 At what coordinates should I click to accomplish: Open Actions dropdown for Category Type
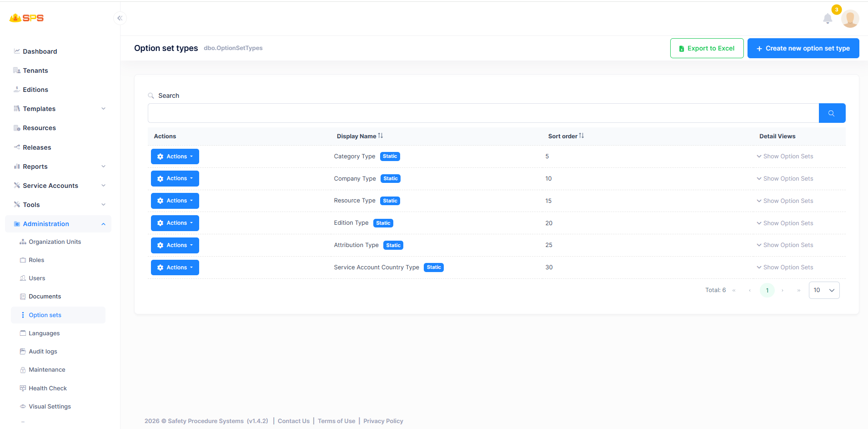coord(175,156)
